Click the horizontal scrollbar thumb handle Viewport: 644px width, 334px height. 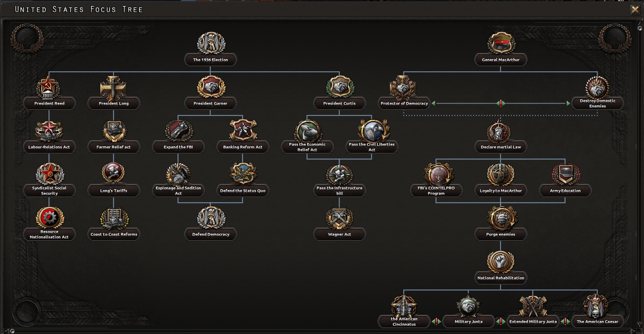[x=12, y=331]
